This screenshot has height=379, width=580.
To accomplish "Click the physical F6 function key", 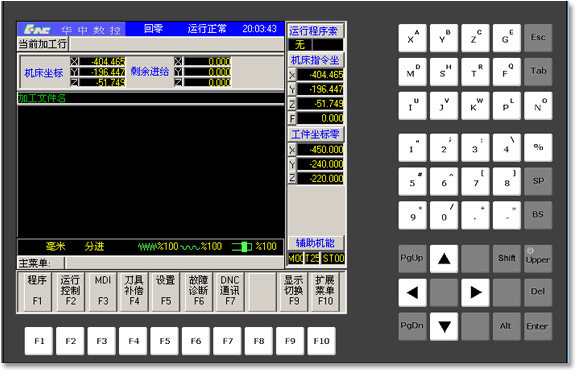I will click(x=196, y=341).
